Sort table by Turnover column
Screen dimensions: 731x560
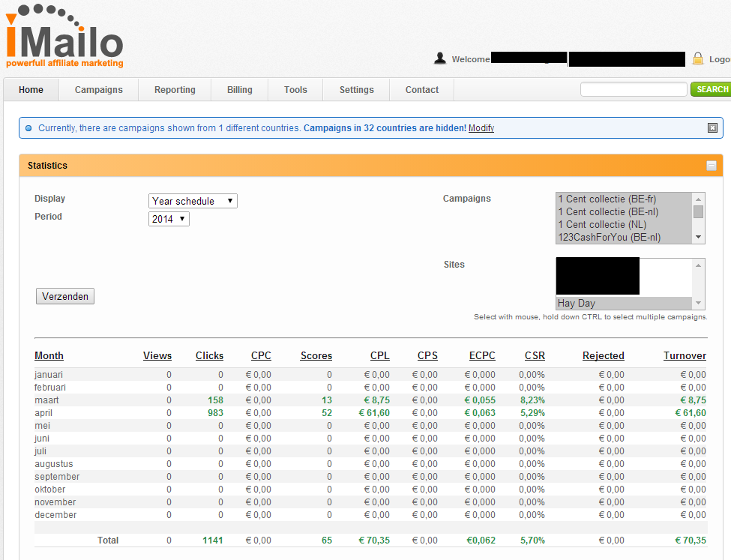pyautogui.click(x=685, y=356)
